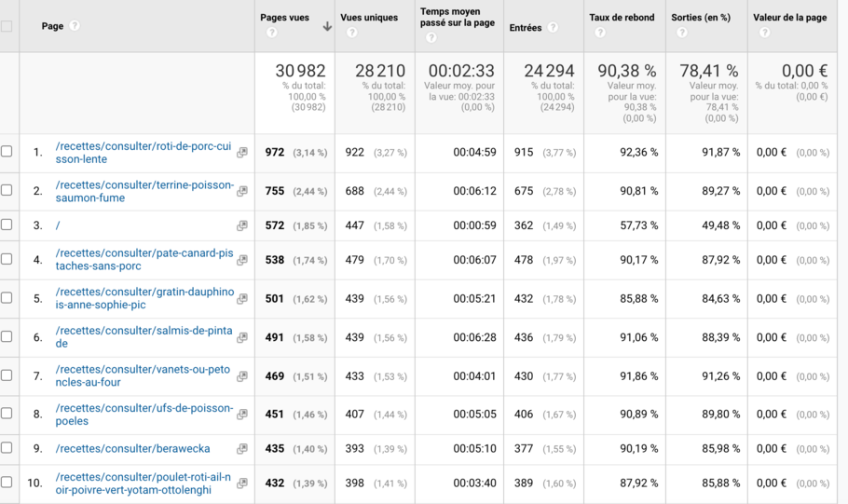Sort table by Sorties (en %) header
Screen dimensions: 848x504
(700, 18)
